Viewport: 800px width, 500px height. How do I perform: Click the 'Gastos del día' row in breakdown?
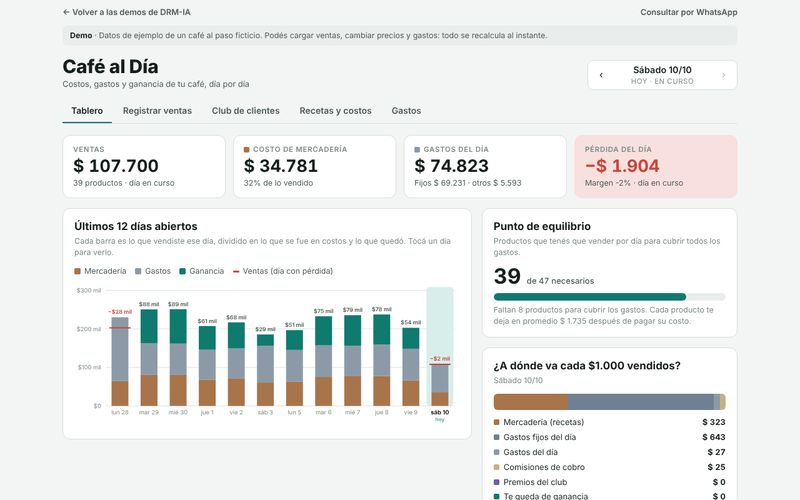point(609,452)
